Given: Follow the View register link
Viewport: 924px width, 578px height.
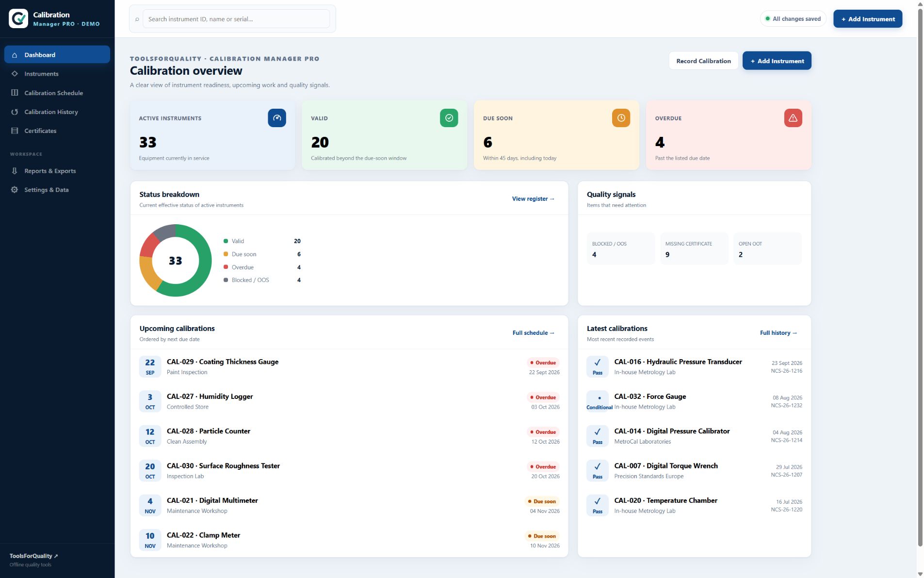Looking at the screenshot, I should pyautogui.click(x=533, y=199).
